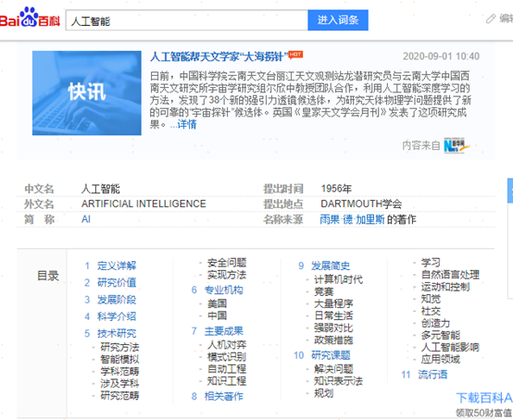Click the AI abbreviation link
The width and height of the screenshot is (513, 420).
coord(86,219)
